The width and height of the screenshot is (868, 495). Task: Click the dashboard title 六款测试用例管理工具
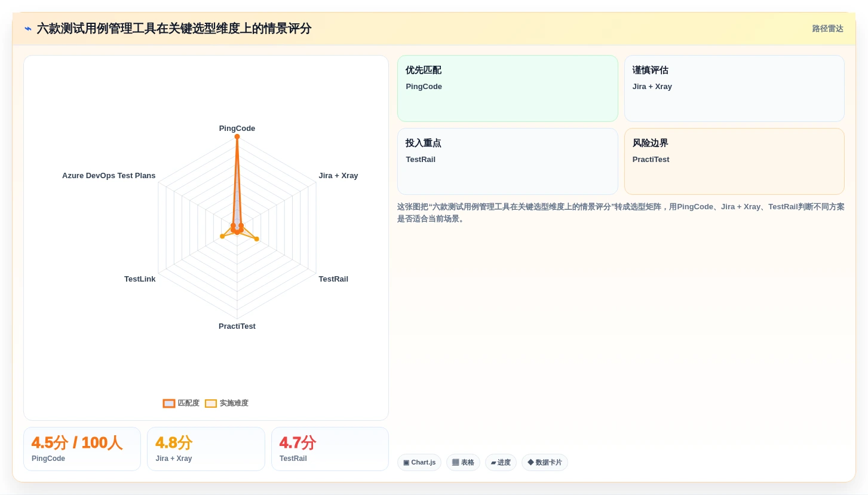click(x=174, y=29)
